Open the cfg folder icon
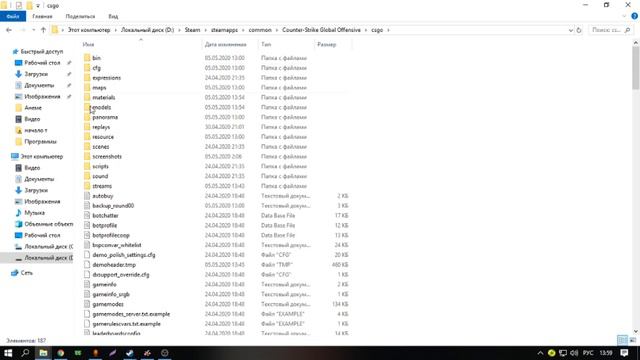 coord(87,68)
